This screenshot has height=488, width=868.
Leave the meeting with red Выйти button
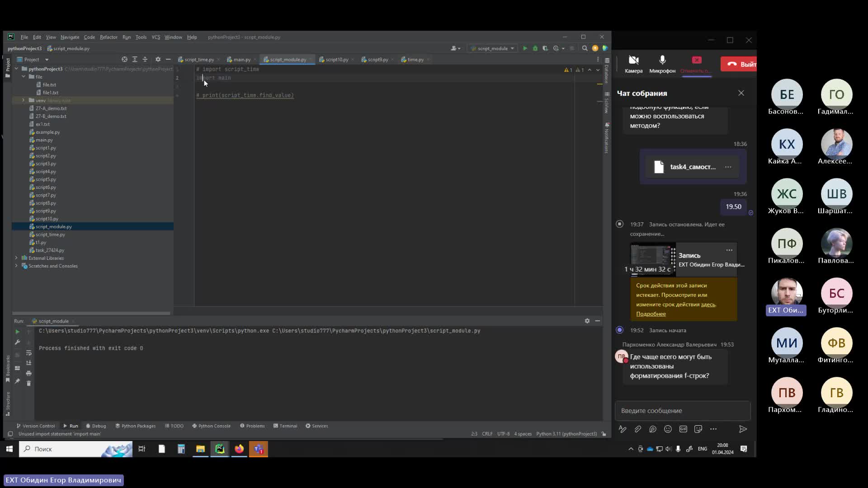pyautogui.click(x=739, y=64)
